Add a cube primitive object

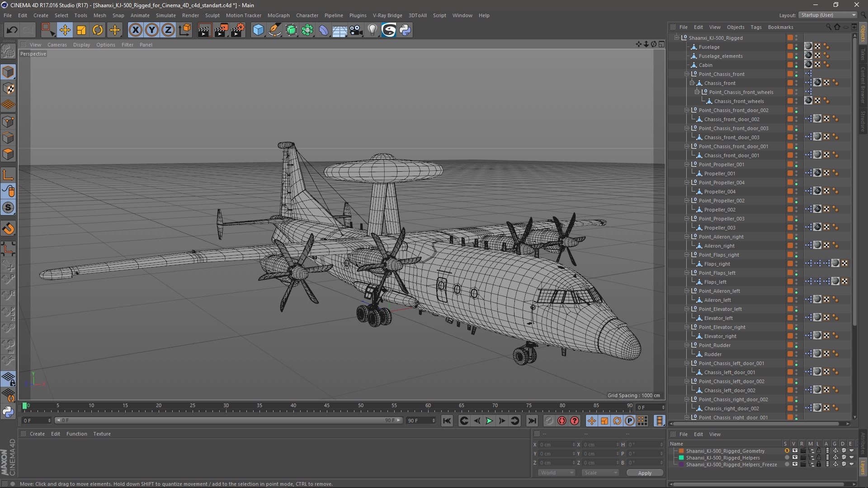coord(258,30)
